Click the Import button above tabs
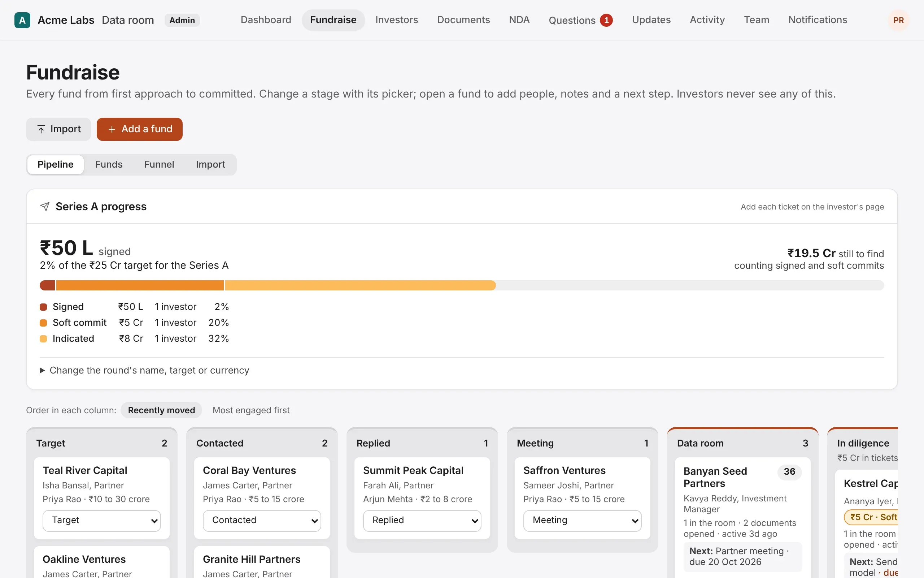The height and width of the screenshot is (578, 924). pos(58,129)
